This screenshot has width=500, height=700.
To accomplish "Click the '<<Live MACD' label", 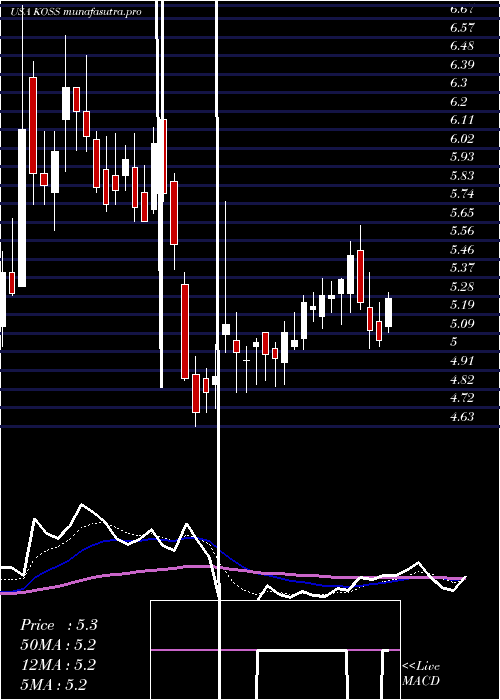I will click(421, 673).
